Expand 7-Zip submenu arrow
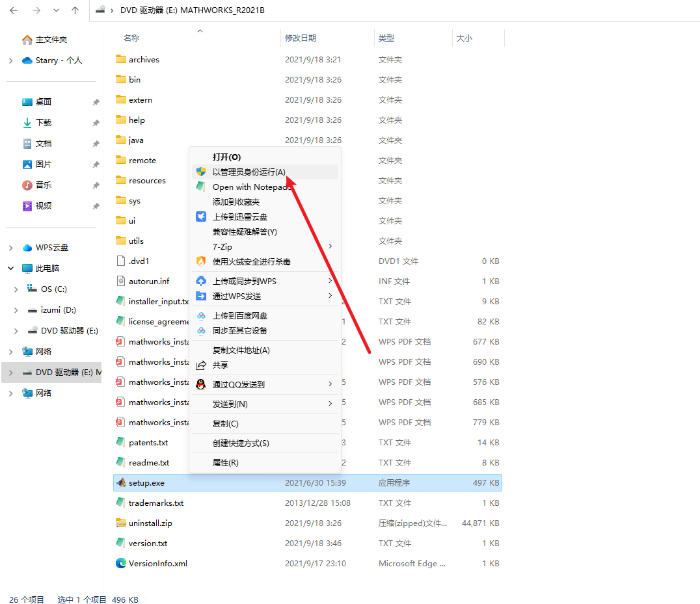700x604 pixels. 330,246
